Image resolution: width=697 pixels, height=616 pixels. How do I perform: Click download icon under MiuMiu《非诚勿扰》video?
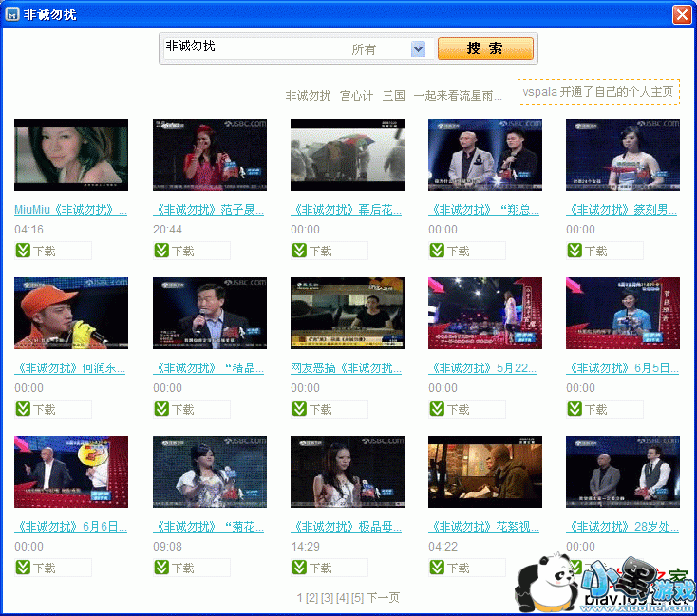[23, 251]
